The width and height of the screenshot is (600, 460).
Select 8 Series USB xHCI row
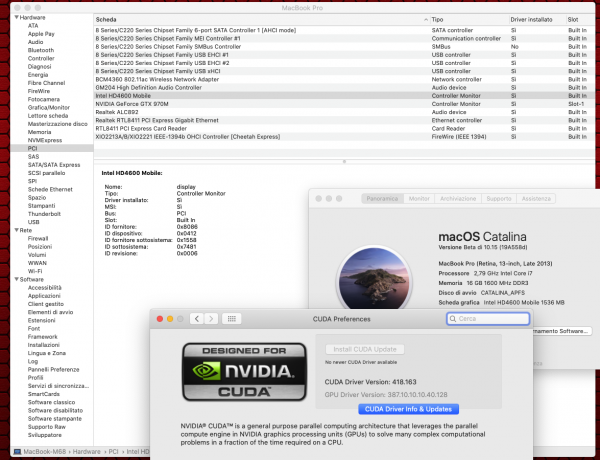click(344, 71)
